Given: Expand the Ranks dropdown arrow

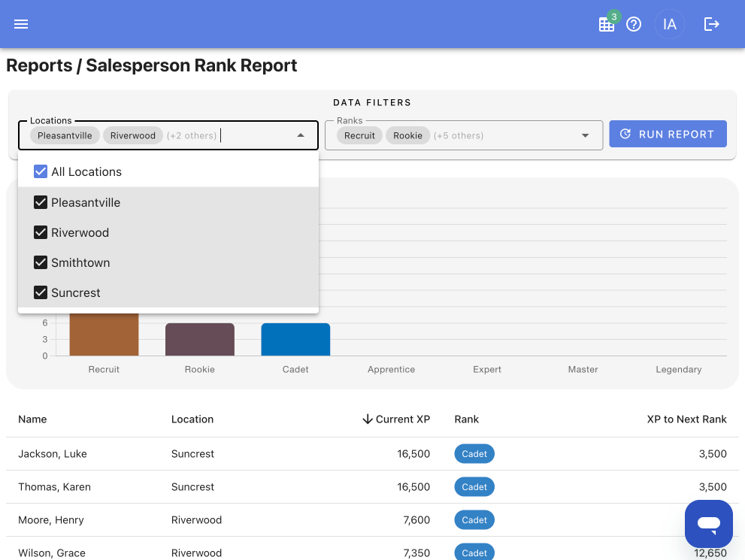Looking at the screenshot, I should click(586, 135).
